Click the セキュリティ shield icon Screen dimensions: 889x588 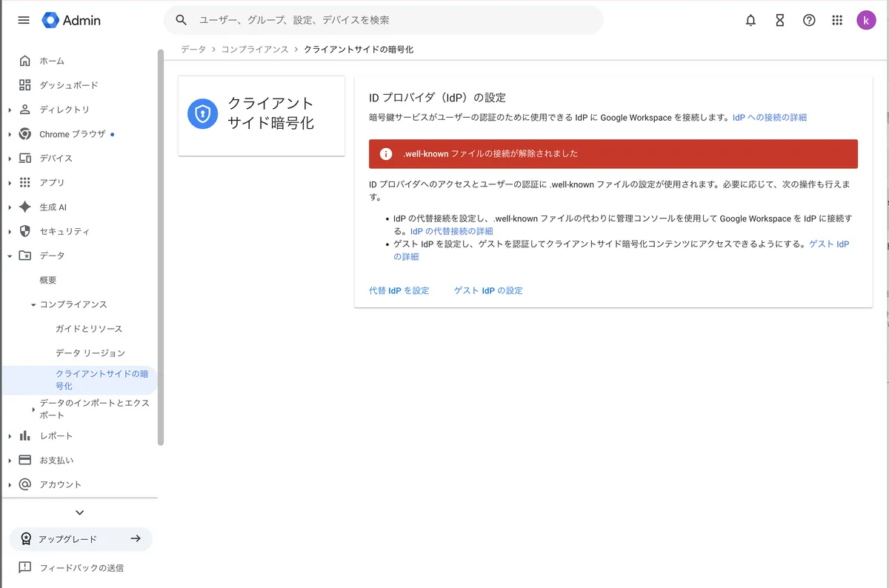25,231
